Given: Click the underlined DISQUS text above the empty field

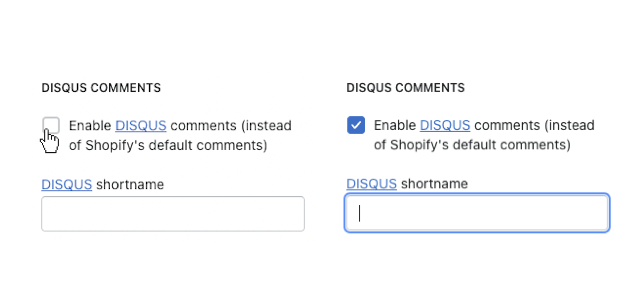Looking at the screenshot, I should (66, 184).
